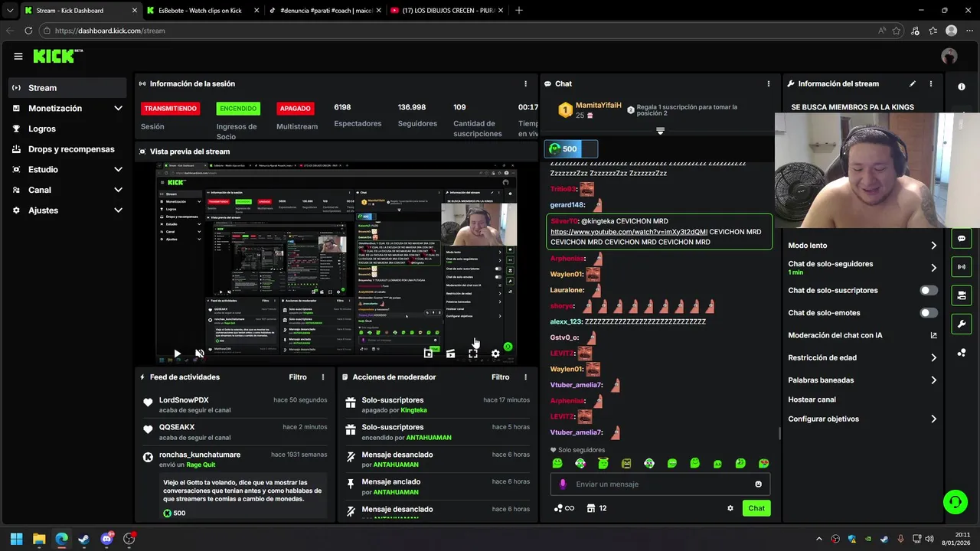Screen dimensions: 980x551
Task: Click the broadcast signal icon in the right sidebar
Action: [962, 266]
